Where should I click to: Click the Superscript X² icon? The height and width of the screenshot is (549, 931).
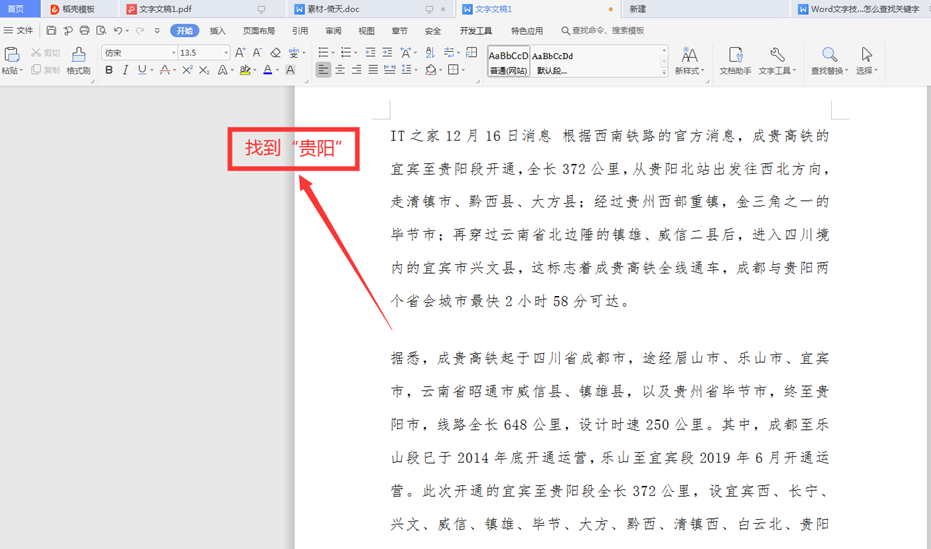187,70
